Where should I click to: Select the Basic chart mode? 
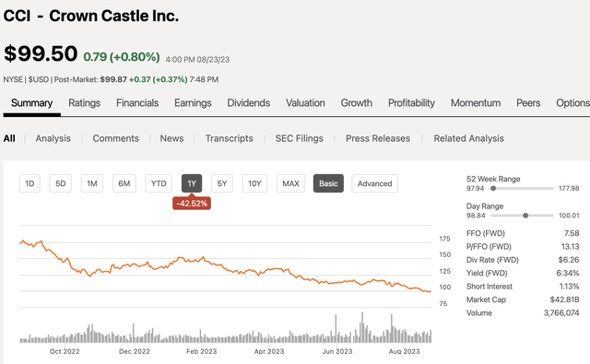[328, 183]
